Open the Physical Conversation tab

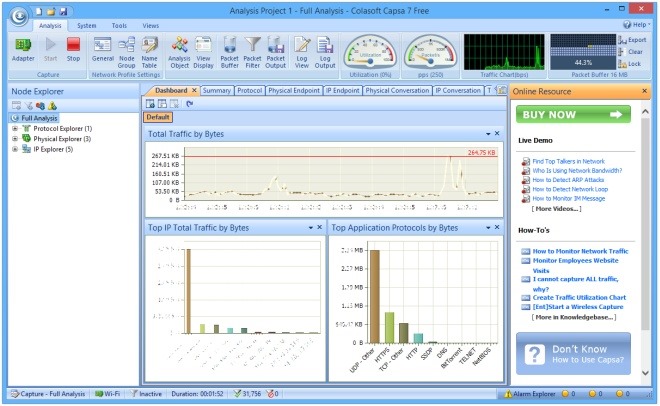coord(397,90)
